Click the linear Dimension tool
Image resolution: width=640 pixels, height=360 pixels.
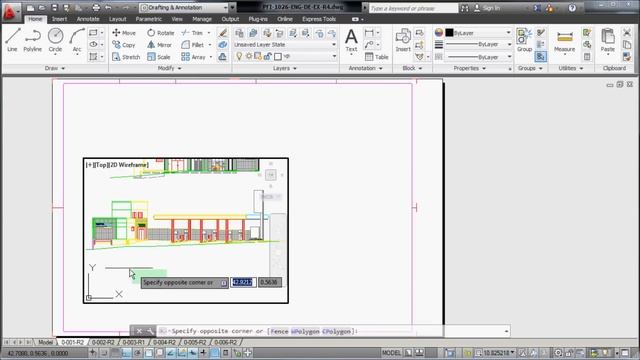(369, 33)
